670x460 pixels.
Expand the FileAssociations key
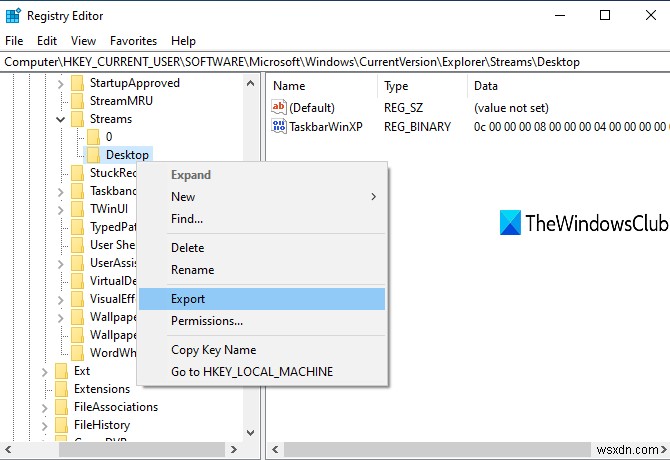[44, 408]
